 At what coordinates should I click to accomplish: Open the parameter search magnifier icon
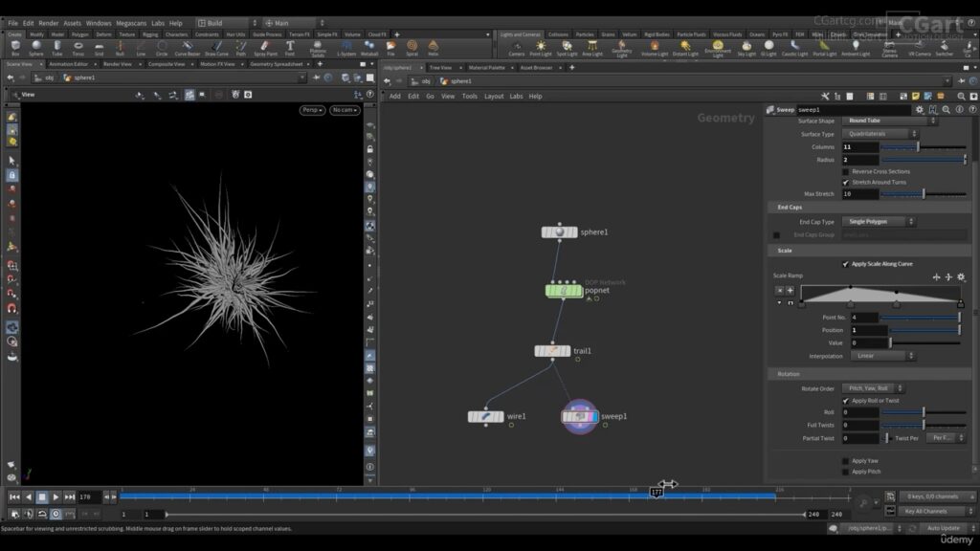tap(947, 109)
